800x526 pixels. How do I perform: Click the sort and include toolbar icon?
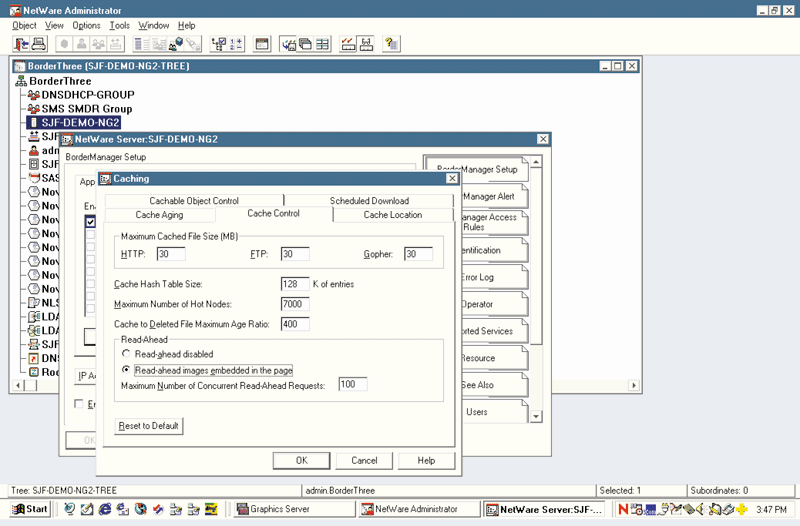[x=236, y=44]
